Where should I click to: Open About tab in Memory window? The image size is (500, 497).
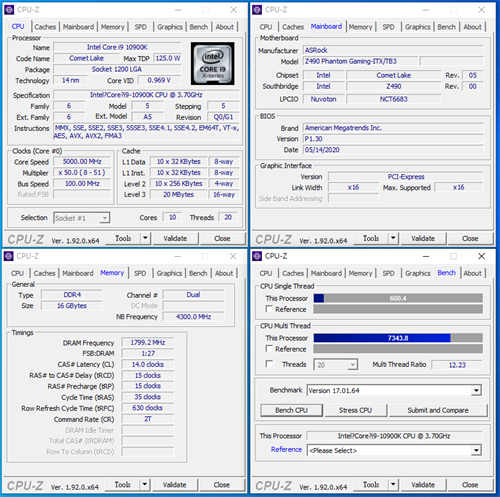[224, 273]
